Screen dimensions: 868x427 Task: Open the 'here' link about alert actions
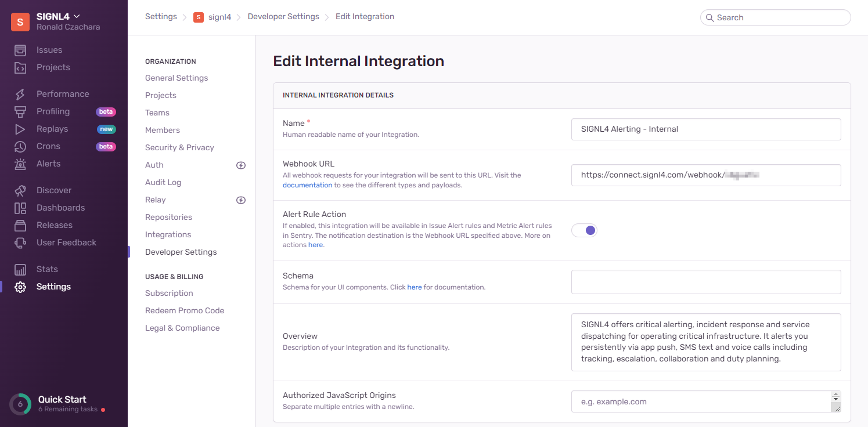315,245
